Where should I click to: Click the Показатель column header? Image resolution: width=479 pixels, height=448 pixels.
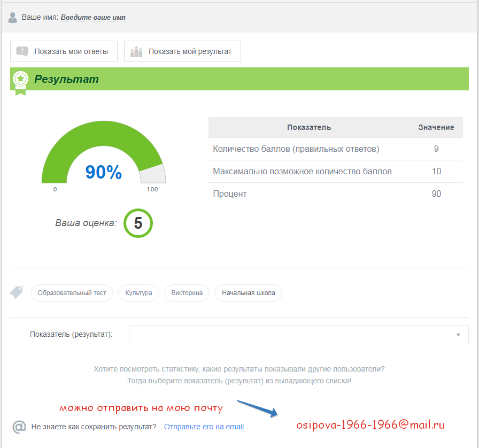tap(308, 127)
